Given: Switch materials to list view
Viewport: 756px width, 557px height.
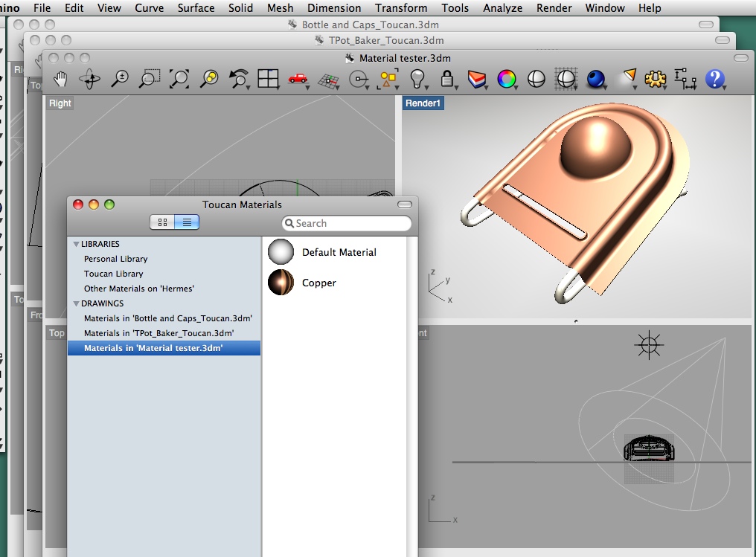Looking at the screenshot, I should tap(187, 222).
